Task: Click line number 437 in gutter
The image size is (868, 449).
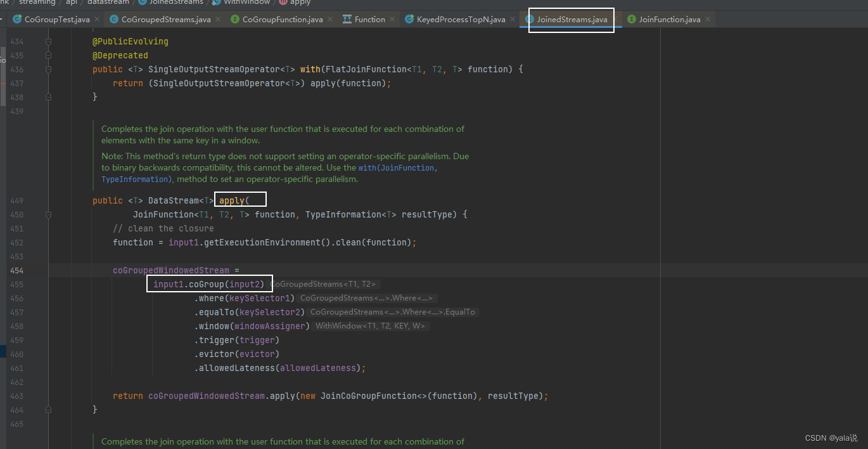Action: point(17,83)
